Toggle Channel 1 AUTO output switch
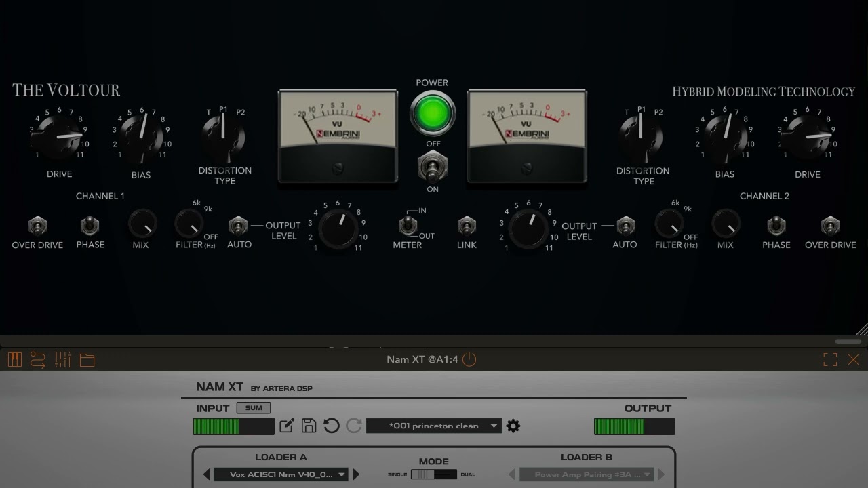868x488 pixels. tap(238, 225)
